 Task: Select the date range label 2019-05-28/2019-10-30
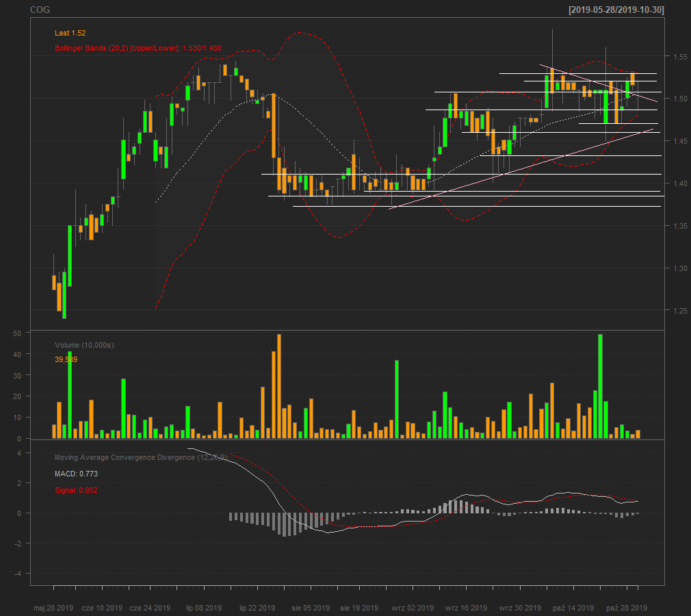tap(616, 10)
